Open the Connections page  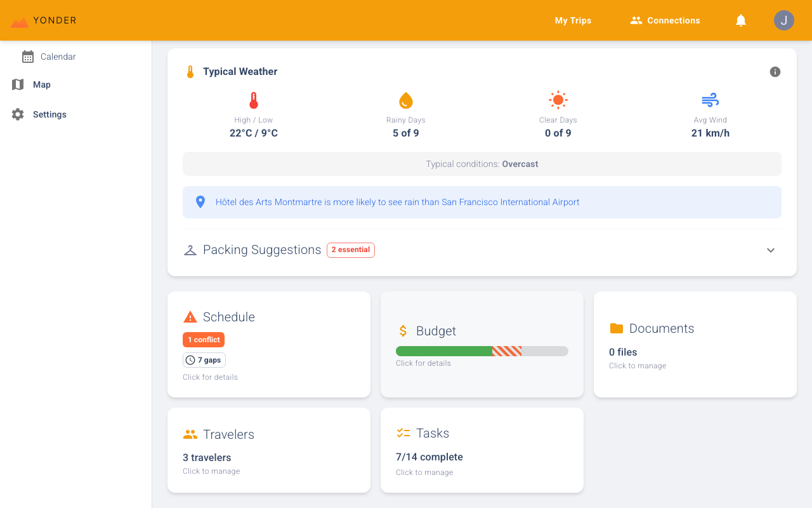click(665, 20)
